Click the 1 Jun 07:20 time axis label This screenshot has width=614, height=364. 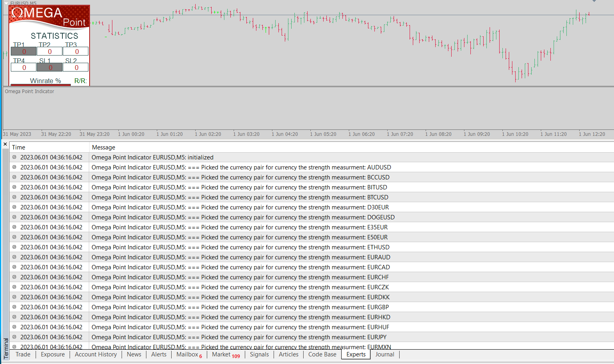[400, 134]
